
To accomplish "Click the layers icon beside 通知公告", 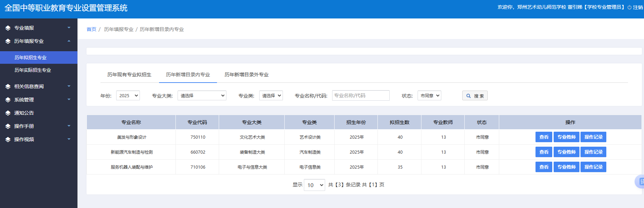I will click(8, 113).
